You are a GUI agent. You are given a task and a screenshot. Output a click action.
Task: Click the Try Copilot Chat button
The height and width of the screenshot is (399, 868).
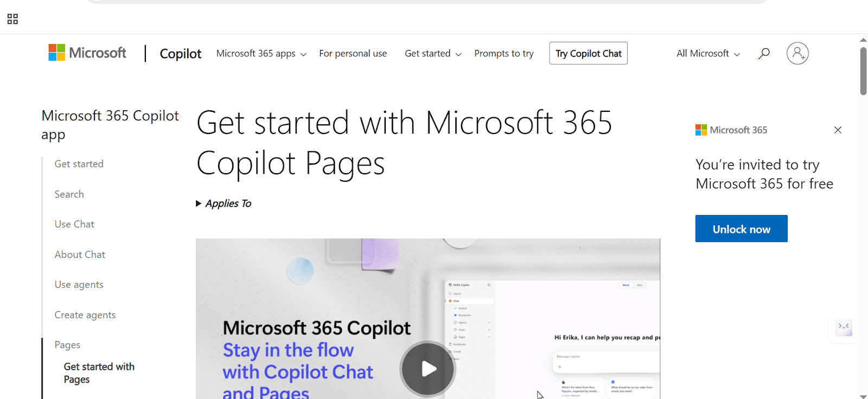click(x=588, y=53)
